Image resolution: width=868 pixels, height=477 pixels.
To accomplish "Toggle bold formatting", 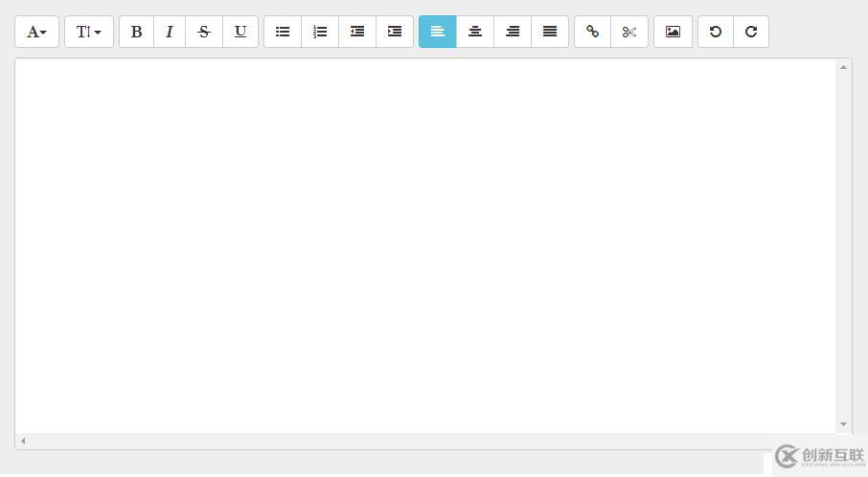I will (x=136, y=33).
